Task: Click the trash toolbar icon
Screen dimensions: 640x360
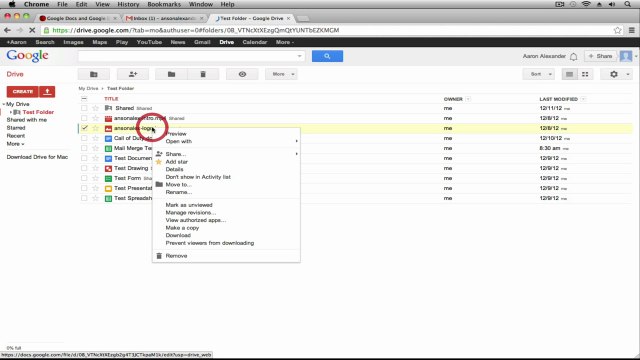Action: coord(203,74)
